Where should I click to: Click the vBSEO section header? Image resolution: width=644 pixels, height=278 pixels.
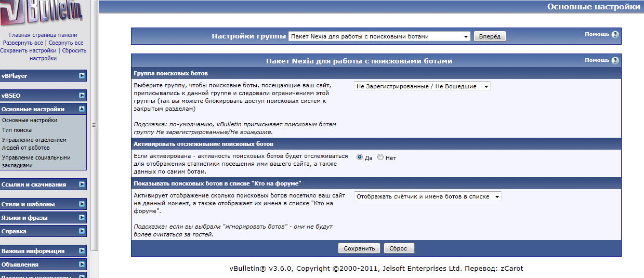pos(43,96)
